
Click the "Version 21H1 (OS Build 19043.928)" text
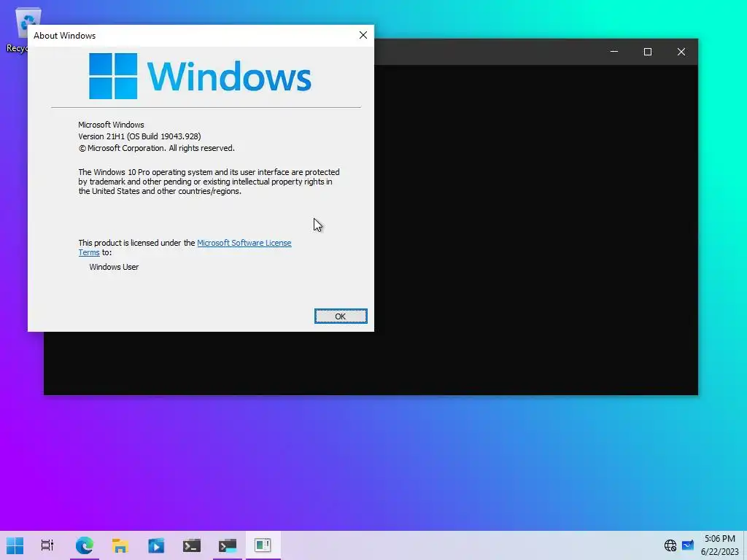click(139, 136)
